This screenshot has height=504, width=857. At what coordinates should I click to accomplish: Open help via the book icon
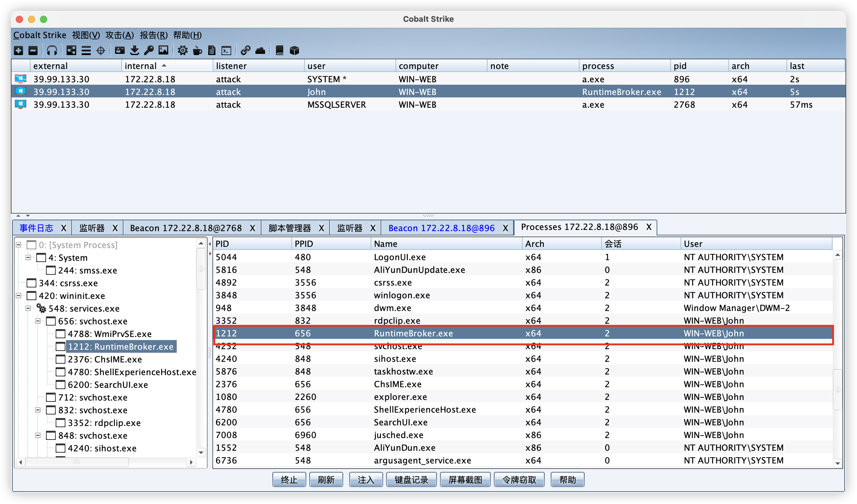coord(280,51)
